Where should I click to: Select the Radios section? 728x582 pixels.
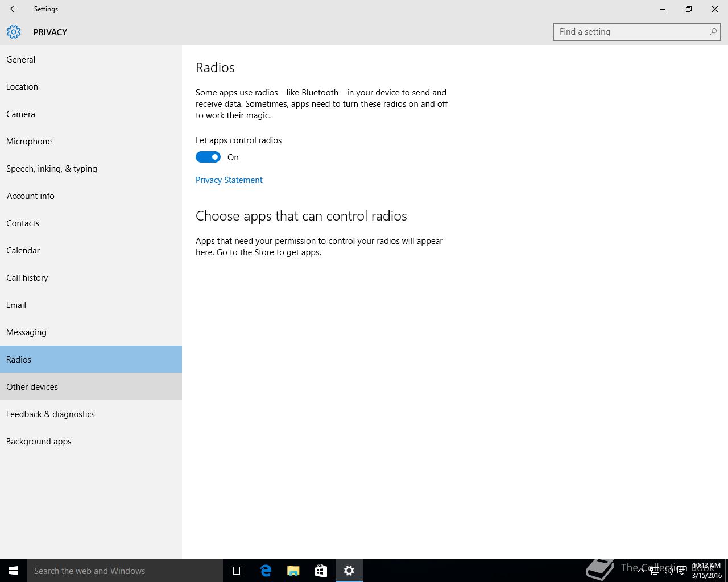click(91, 359)
